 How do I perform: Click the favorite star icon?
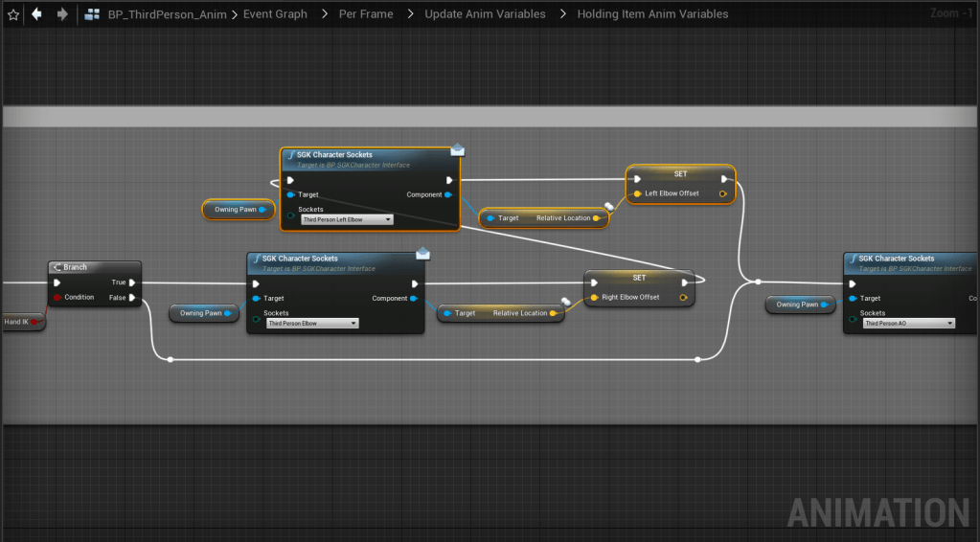pyautogui.click(x=13, y=14)
